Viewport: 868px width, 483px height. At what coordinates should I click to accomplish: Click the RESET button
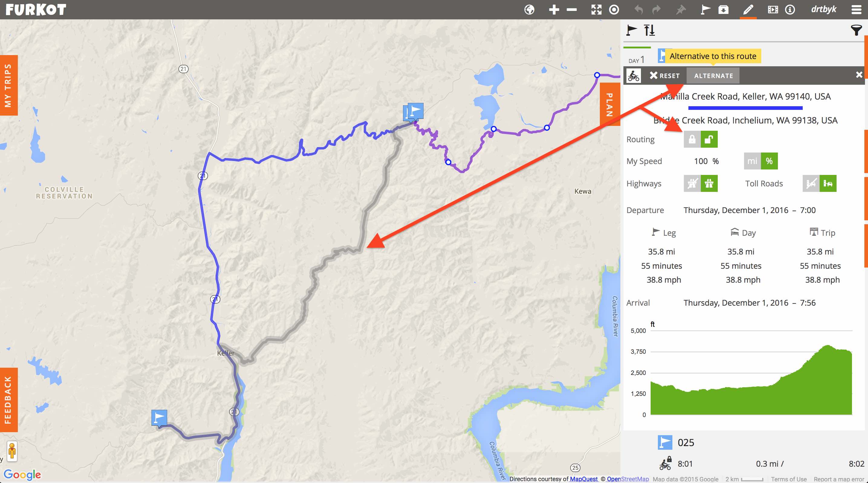[x=665, y=76]
